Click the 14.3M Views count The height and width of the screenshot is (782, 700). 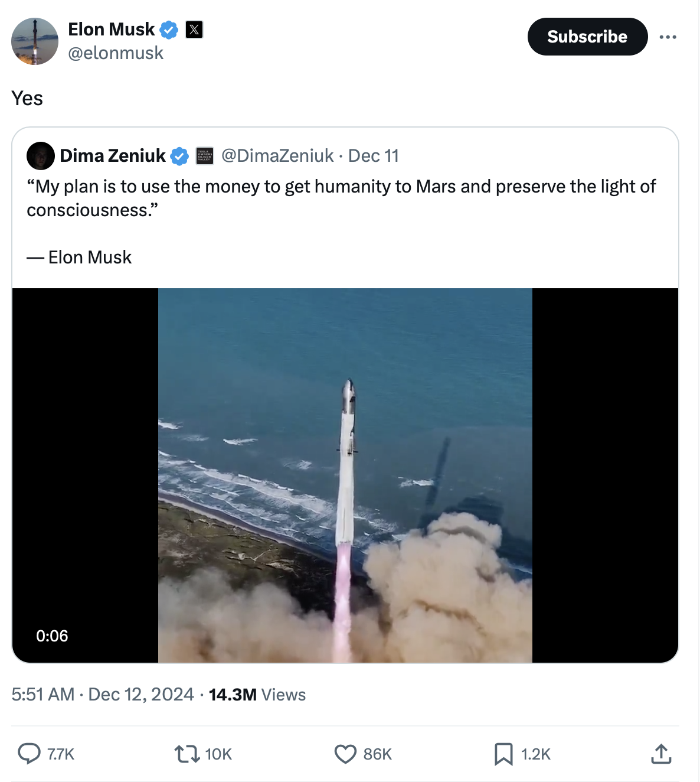pyautogui.click(x=257, y=694)
